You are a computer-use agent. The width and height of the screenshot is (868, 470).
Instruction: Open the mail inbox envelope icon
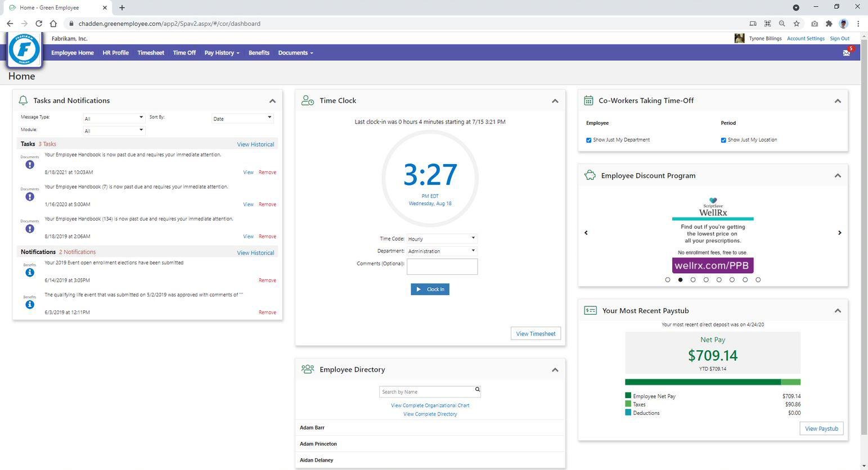(845, 53)
